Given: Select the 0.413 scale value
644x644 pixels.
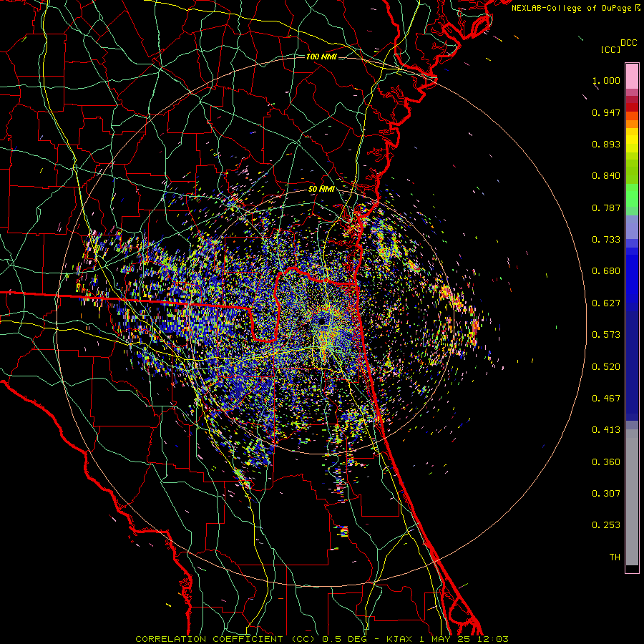Looking at the screenshot, I should click(x=606, y=430).
